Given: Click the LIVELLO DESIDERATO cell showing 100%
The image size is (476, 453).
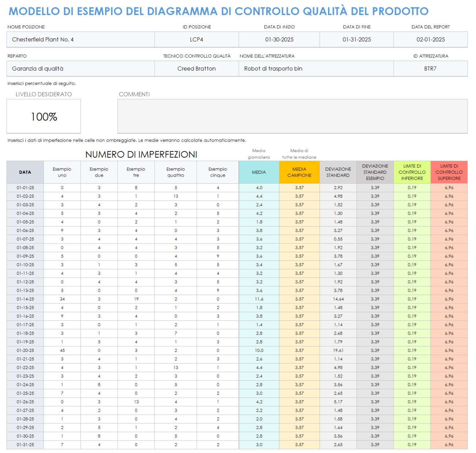Looking at the screenshot, I should (44, 117).
